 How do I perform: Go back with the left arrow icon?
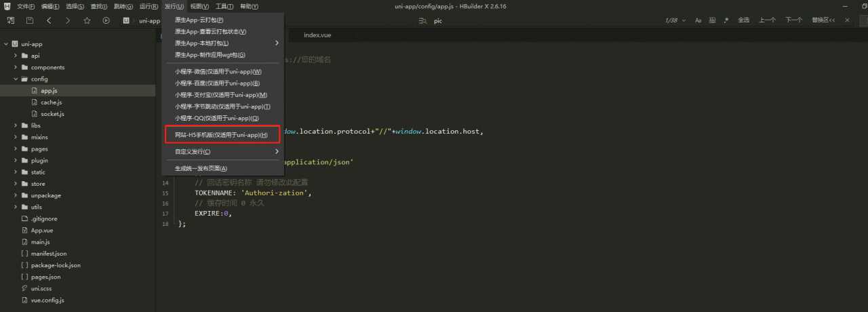coord(48,20)
